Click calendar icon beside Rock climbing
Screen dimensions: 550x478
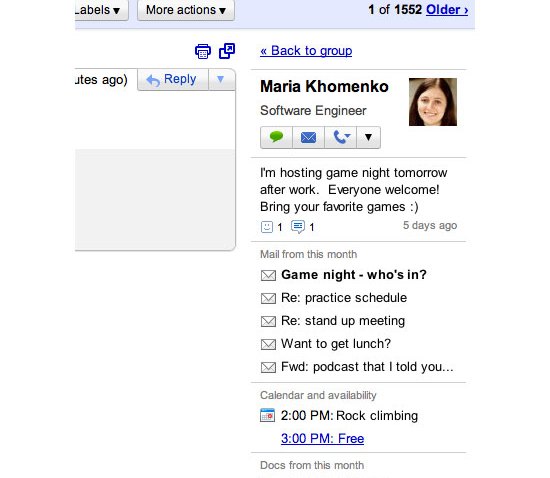coord(268,416)
